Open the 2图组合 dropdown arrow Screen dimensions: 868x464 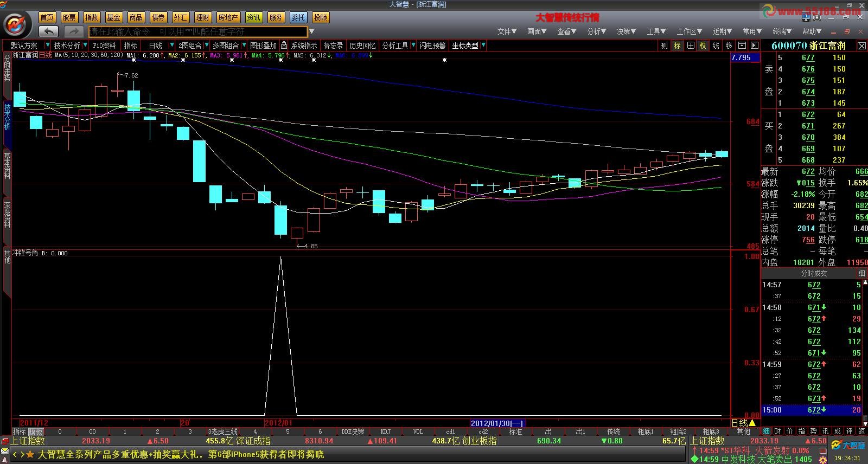coord(206,46)
